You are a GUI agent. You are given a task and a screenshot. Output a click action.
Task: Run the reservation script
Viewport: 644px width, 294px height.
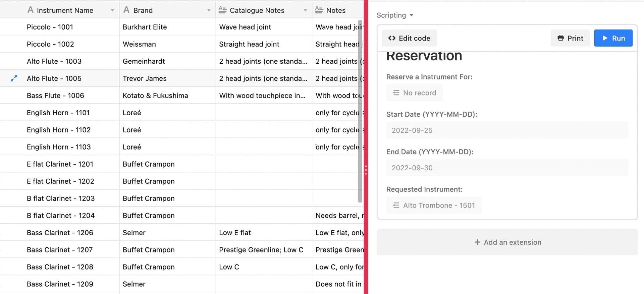(x=613, y=38)
